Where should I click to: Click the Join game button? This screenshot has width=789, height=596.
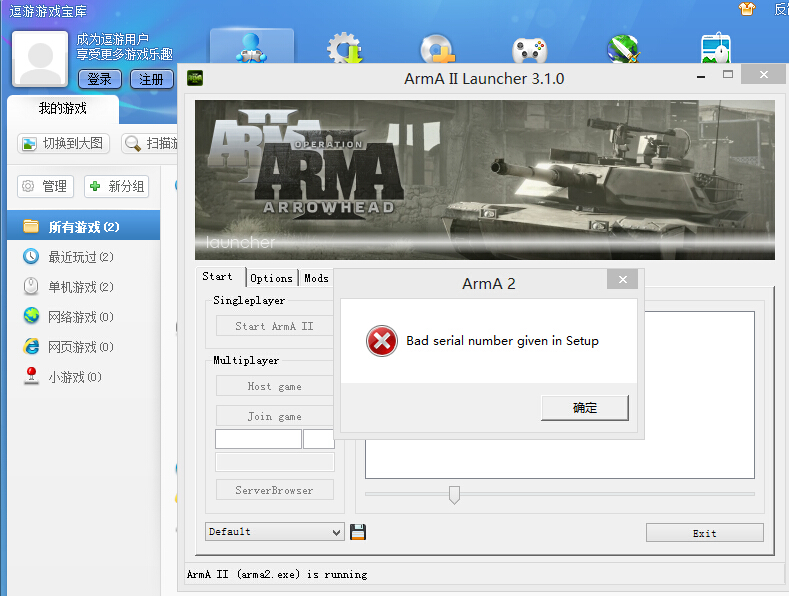275,416
